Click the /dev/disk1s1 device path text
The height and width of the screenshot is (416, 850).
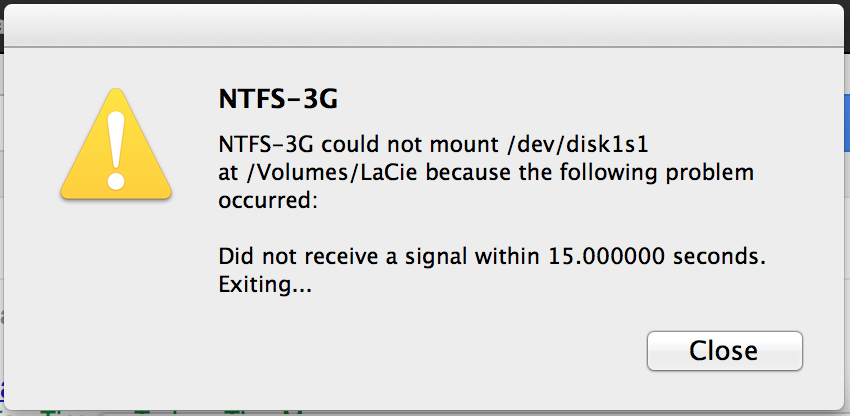point(576,146)
